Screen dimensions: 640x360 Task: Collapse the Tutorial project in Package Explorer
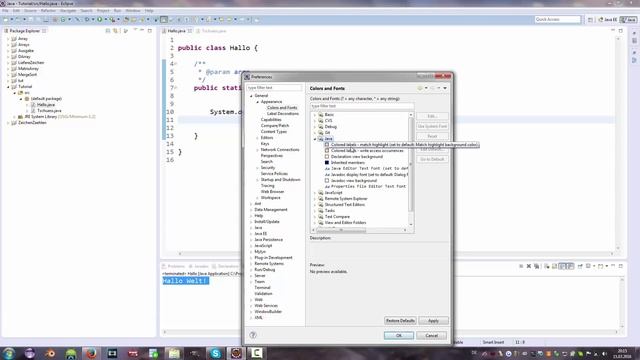tap(8, 87)
